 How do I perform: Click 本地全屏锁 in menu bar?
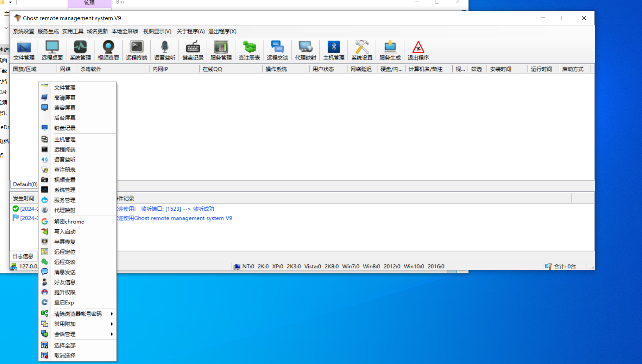coord(125,31)
